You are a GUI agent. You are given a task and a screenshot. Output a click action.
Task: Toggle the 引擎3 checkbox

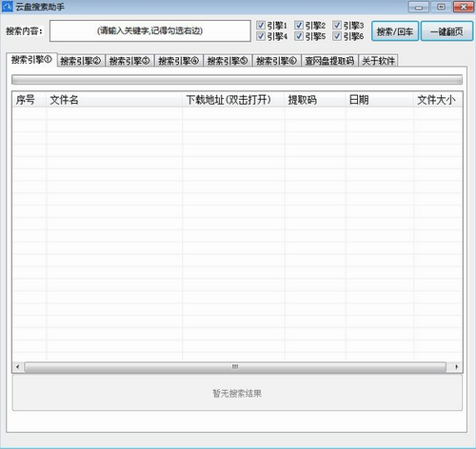(337, 25)
